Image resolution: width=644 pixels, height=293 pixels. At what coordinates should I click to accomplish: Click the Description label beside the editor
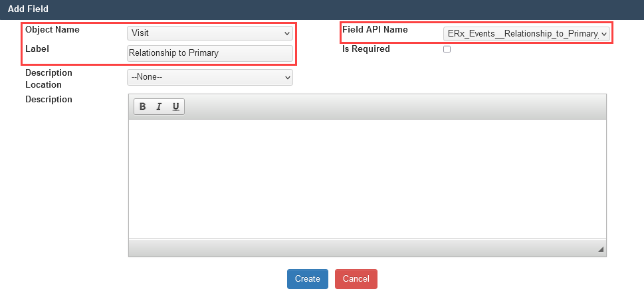pos(49,100)
